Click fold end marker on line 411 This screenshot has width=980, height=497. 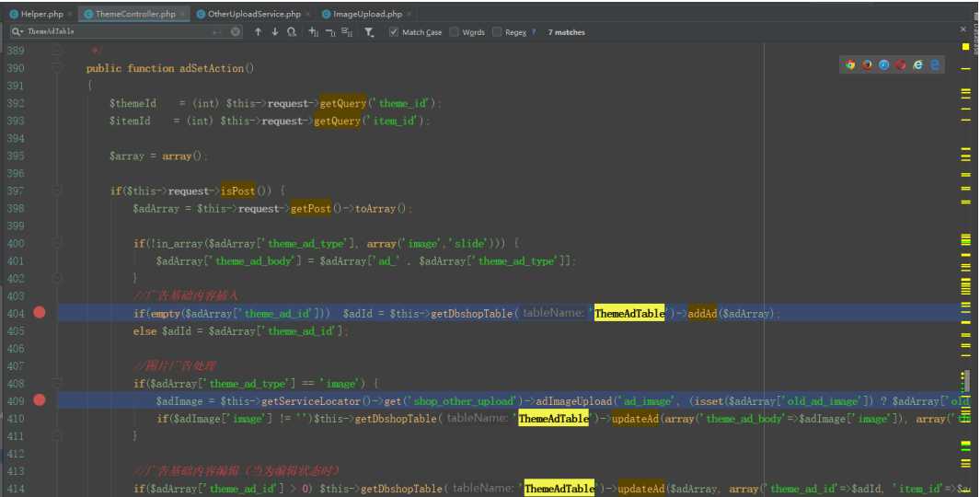coord(56,435)
